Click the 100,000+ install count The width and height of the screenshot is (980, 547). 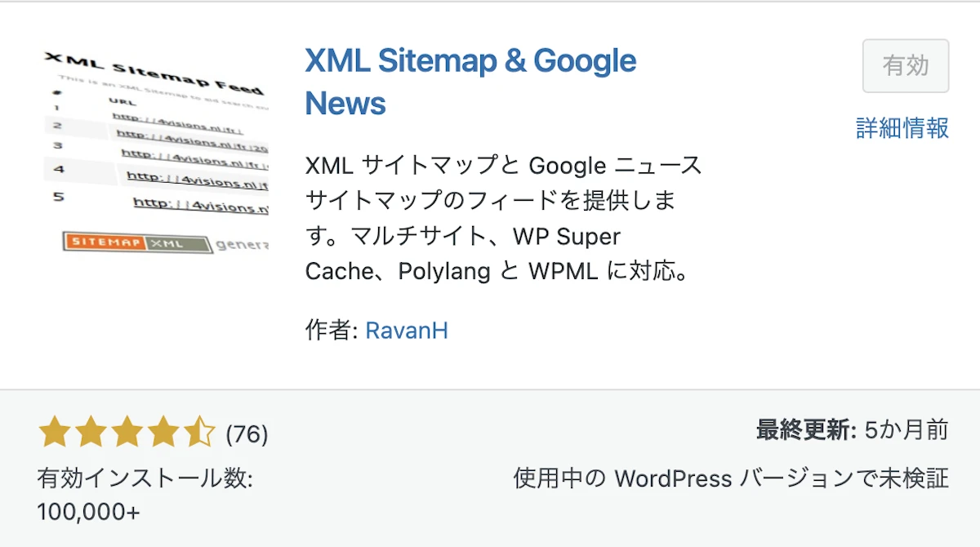point(89,512)
